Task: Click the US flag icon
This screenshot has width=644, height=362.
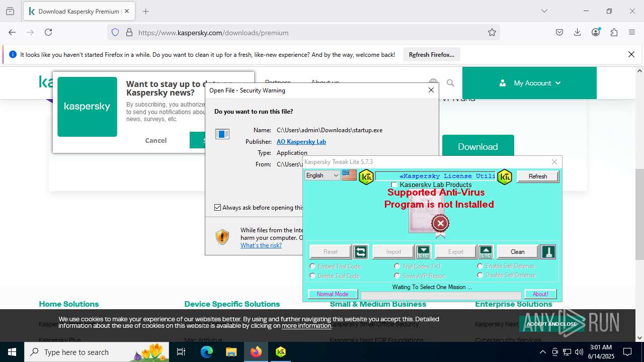Action: [349, 175]
